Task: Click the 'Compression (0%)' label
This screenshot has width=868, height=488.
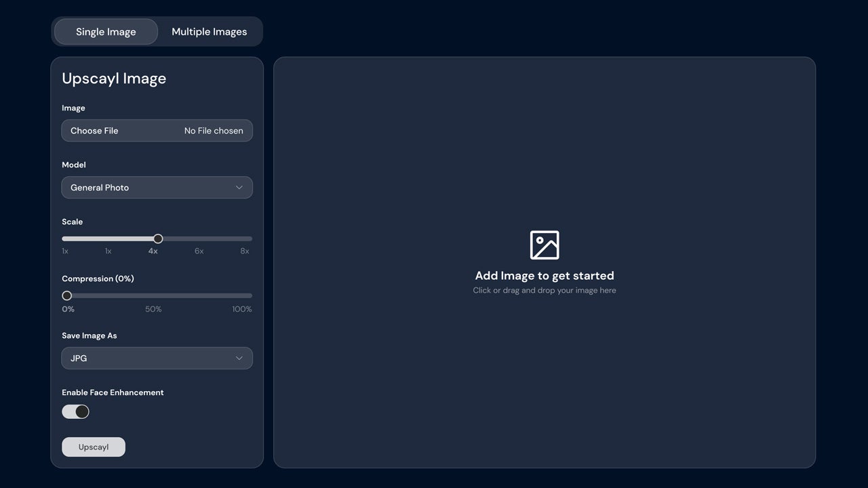Action: [98, 279]
